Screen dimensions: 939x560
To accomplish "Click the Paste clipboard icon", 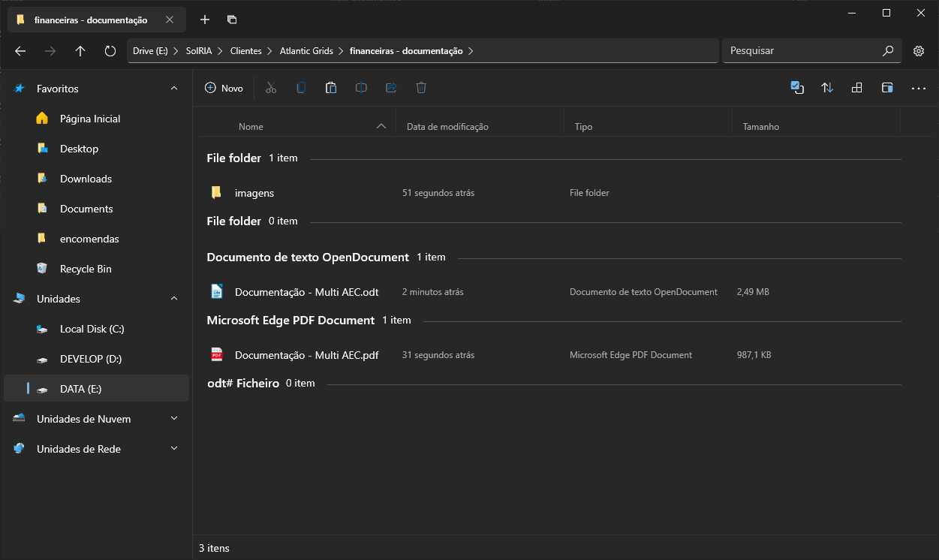I will tap(331, 88).
